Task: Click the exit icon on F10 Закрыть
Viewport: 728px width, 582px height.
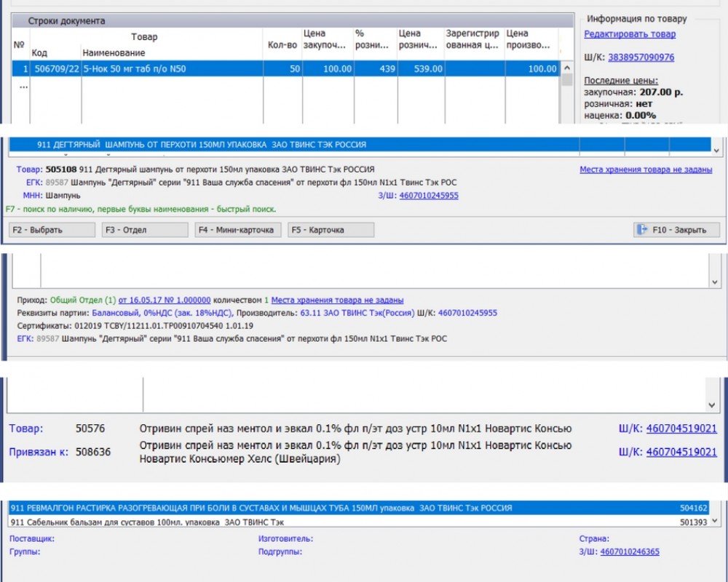Action: click(x=642, y=229)
